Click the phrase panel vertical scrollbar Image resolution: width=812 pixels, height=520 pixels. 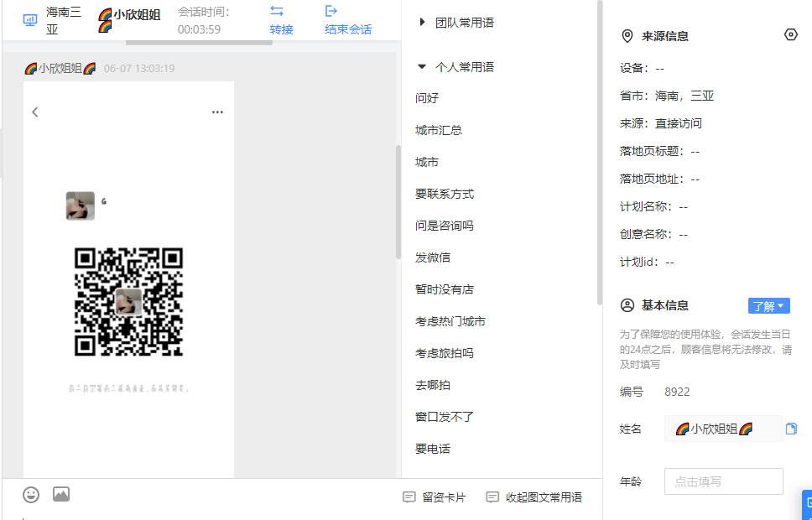(600, 153)
